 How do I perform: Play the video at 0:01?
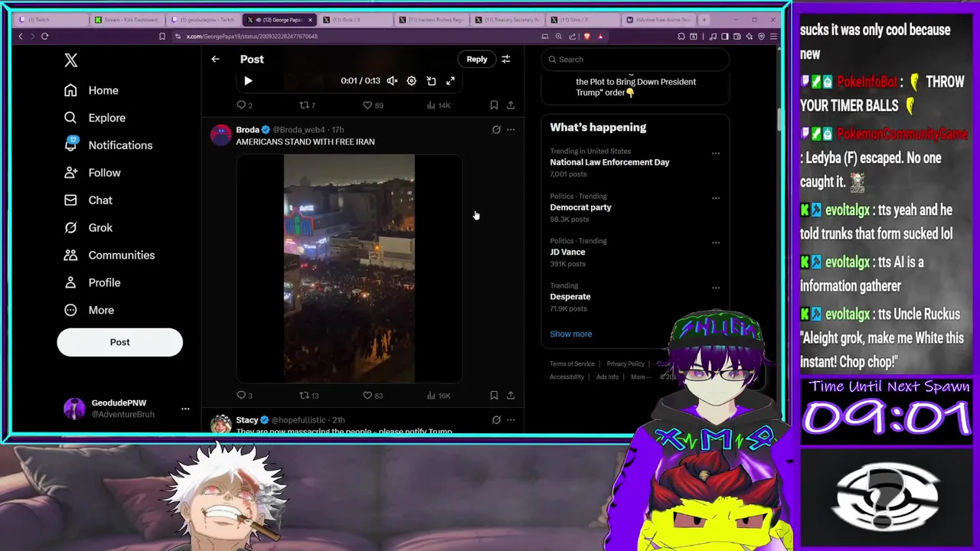point(248,80)
